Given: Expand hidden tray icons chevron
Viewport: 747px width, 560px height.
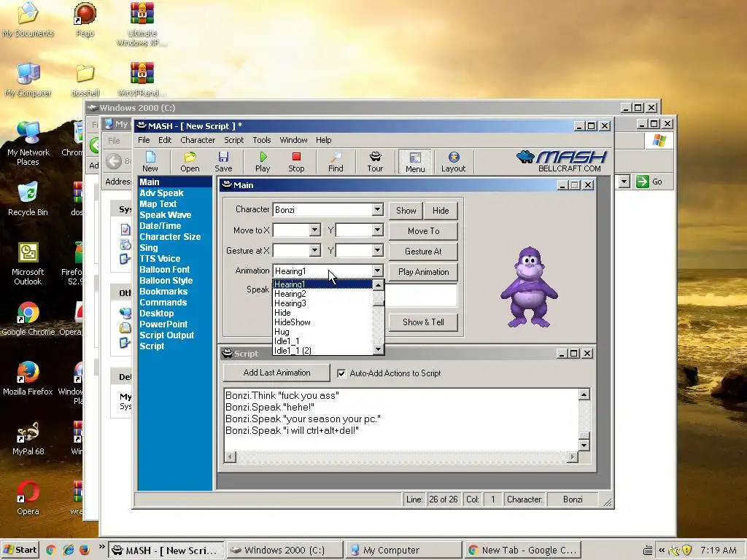Looking at the screenshot, I should 661,550.
